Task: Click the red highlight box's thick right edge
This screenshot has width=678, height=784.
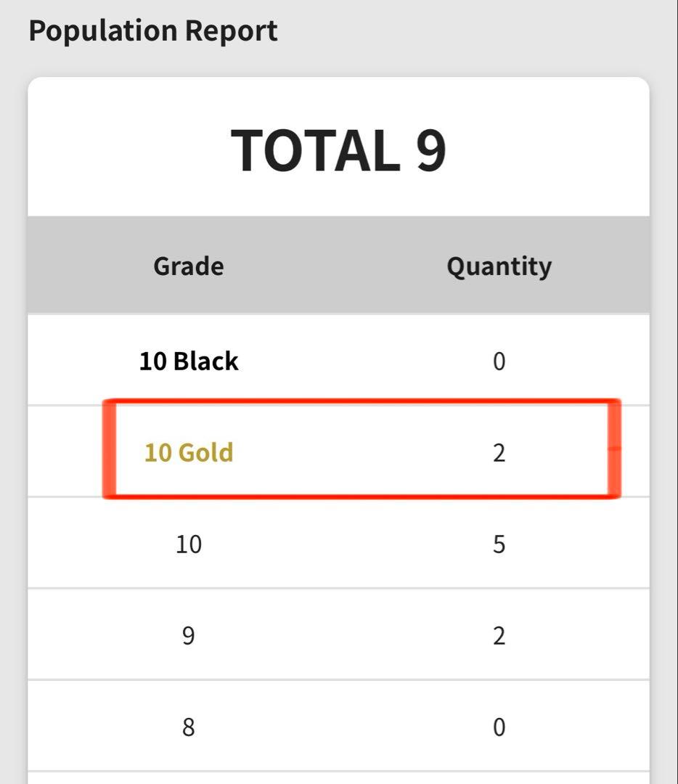Action: click(613, 449)
